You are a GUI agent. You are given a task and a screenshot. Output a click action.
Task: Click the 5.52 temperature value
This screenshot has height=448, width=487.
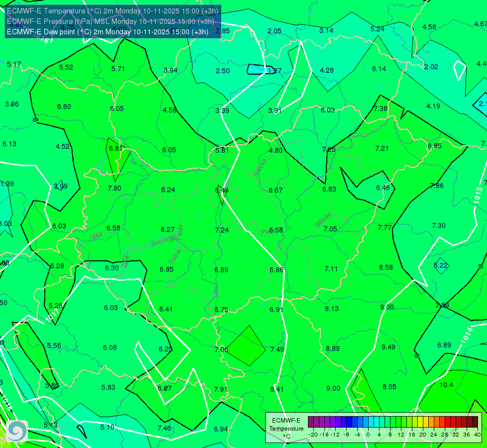(x=66, y=67)
